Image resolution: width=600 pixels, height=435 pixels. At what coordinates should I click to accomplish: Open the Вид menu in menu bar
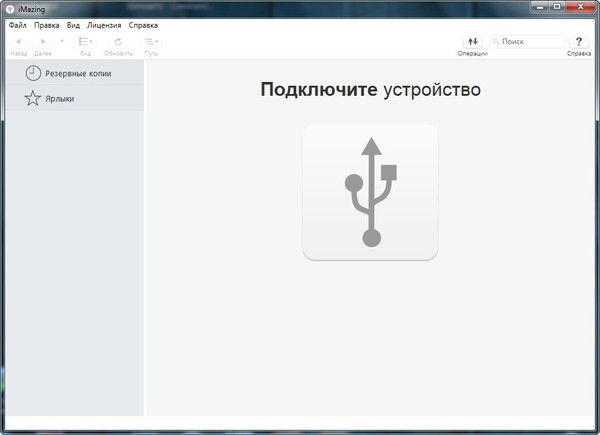click(73, 24)
